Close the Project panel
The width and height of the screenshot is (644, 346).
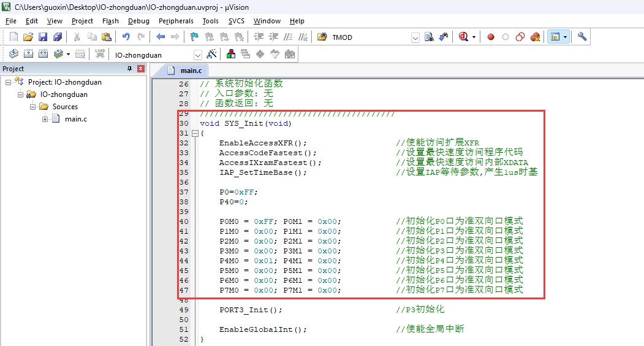(141, 69)
